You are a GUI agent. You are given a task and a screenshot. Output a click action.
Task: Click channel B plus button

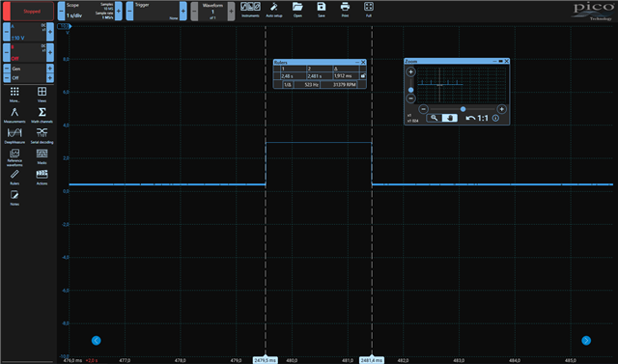pos(50,52)
